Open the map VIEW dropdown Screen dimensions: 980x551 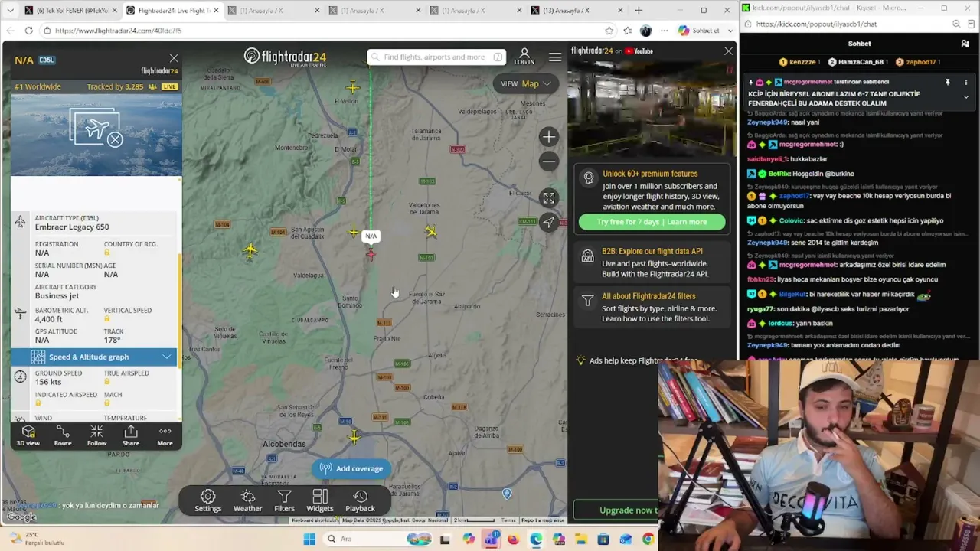(x=526, y=83)
